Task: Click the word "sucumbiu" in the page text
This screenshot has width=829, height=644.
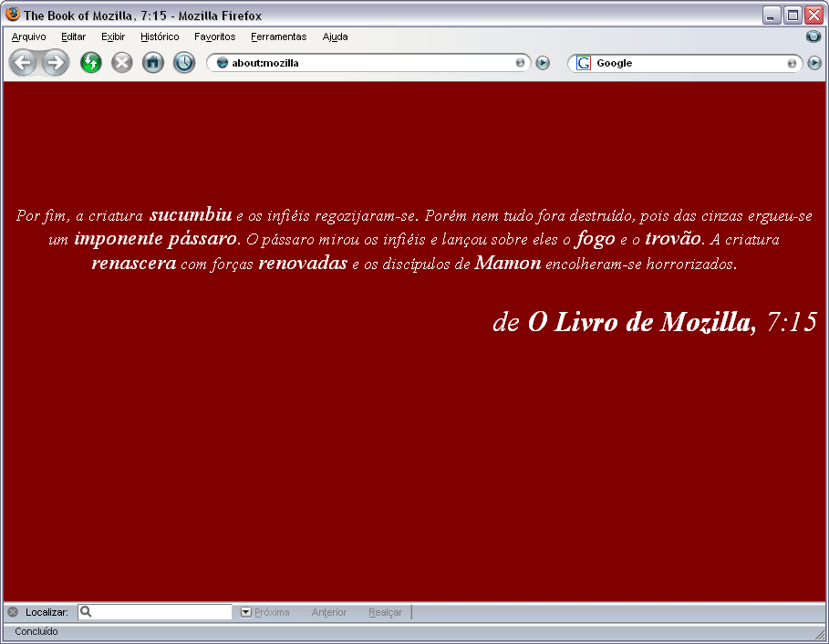Action: coord(191,214)
